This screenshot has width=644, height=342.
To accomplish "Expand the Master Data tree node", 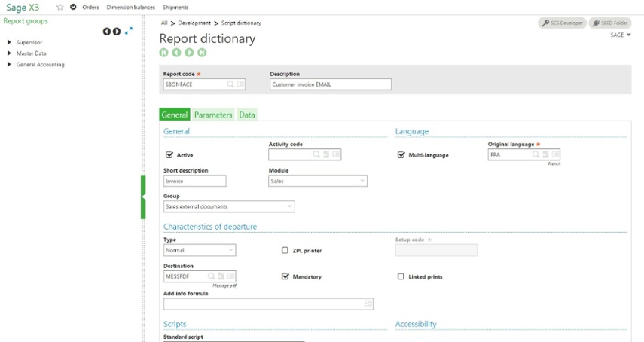I will pos(9,53).
